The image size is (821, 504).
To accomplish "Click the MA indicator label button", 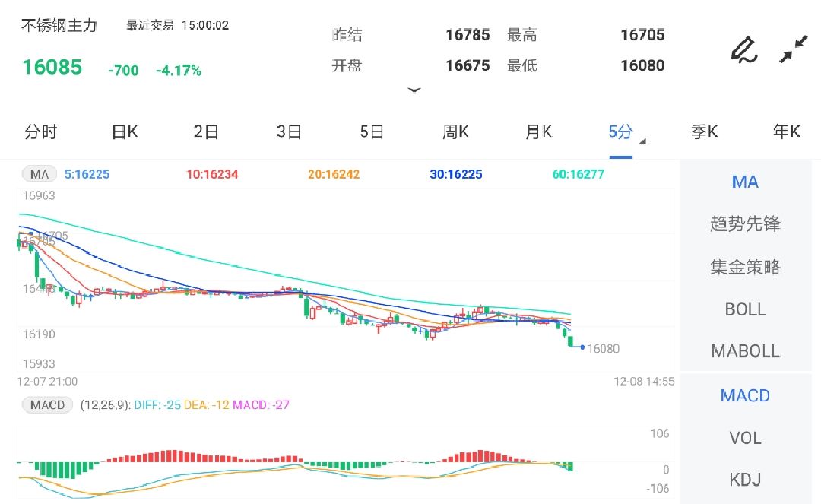I will [40, 174].
